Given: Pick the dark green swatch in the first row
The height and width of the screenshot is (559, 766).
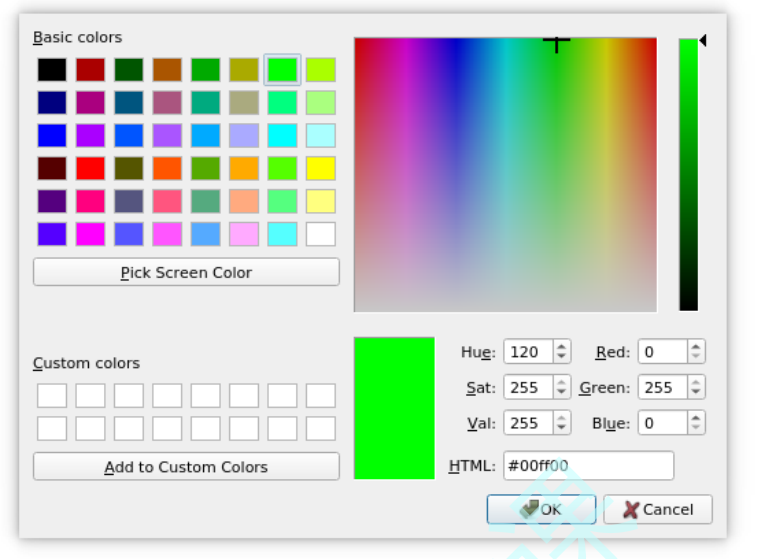Looking at the screenshot, I should (x=128, y=69).
